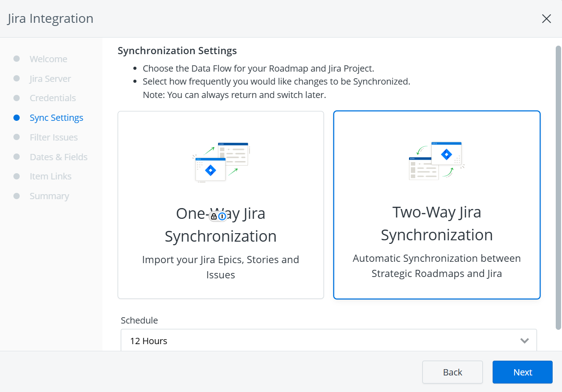Click the Next button
562x392 pixels.
pyautogui.click(x=522, y=372)
